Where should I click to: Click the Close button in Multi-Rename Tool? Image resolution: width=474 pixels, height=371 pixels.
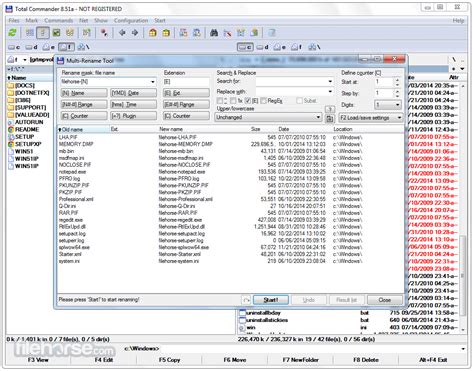[x=384, y=300]
